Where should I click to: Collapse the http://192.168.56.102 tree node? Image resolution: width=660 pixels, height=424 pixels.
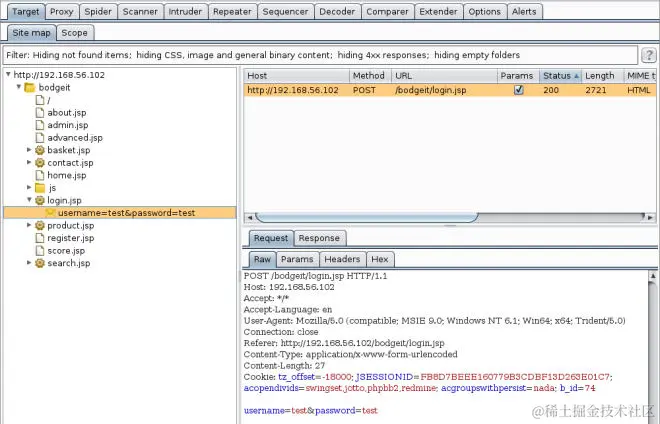pyautogui.click(x=8, y=74)
